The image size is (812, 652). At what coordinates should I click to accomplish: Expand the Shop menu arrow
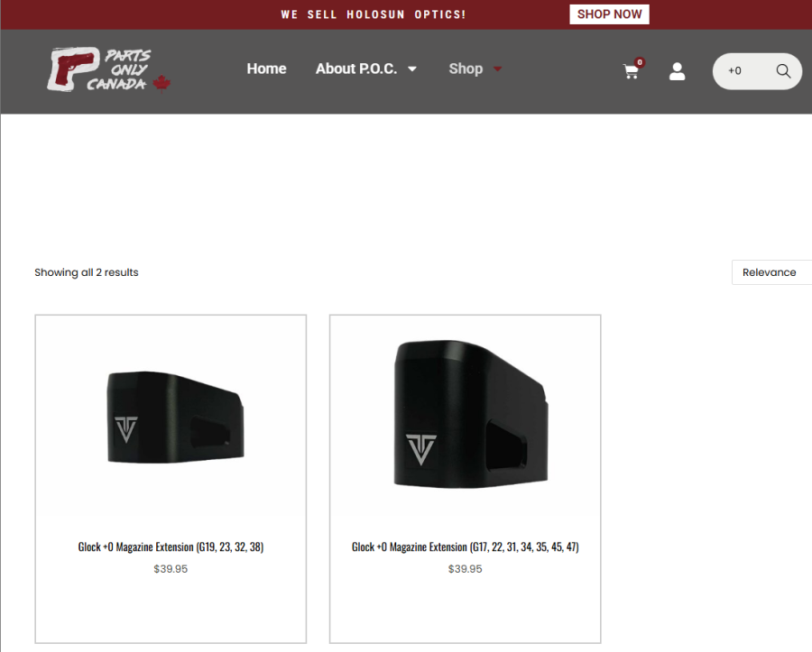click(x=498, y=69)
